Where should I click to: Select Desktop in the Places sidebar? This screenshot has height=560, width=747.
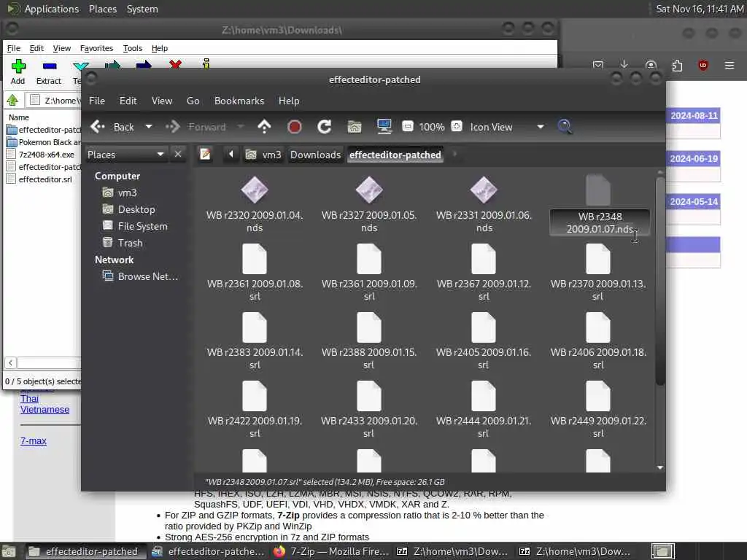pos(136,209)
